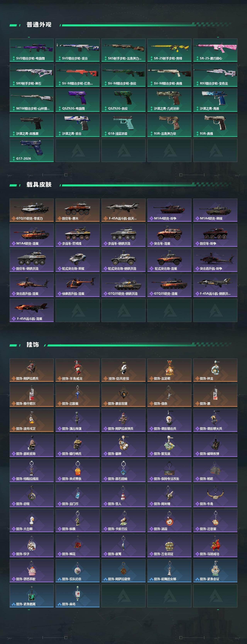Click the 挂饰-来点薯条 fries charm
Viewport: 247px width, 644px height.
coord(78,470)
